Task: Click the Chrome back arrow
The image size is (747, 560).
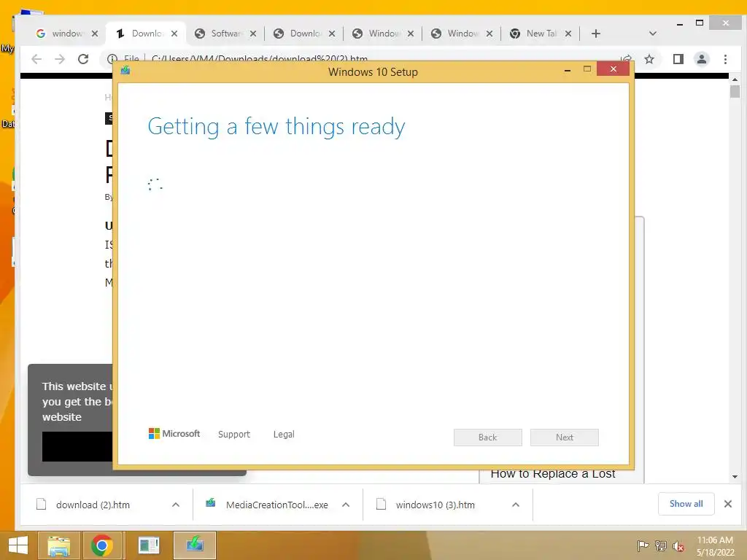Action: [x=36, y=58]
